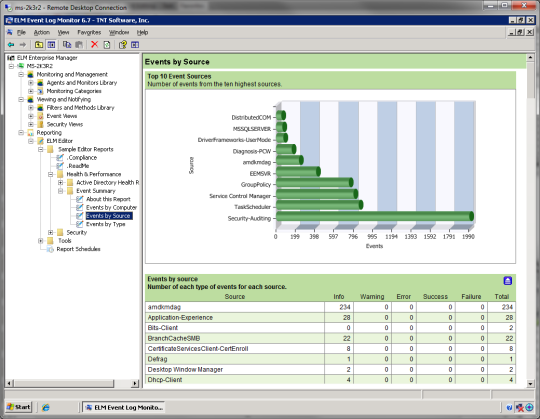Click the report pane scroll up arrow
The height and width of the screenshot is (419, 540).
coord(530,57)
